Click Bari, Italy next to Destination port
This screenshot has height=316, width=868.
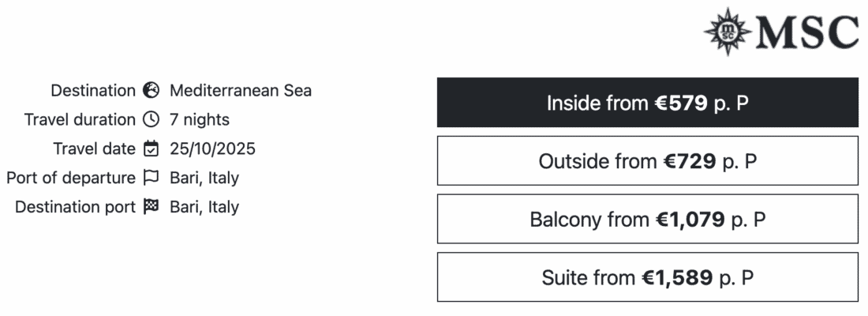pos(204,208)
